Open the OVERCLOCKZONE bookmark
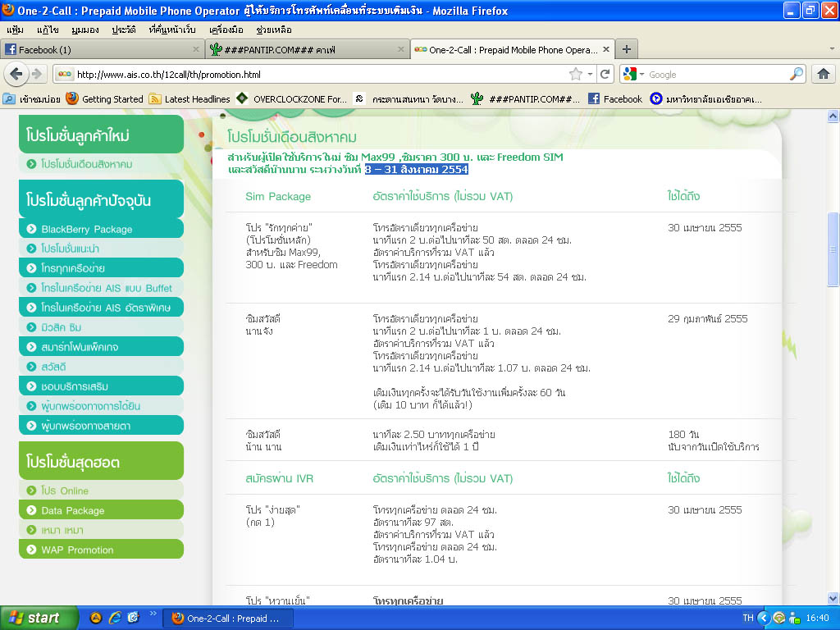The image size is (840, 630). coord(292,98)
